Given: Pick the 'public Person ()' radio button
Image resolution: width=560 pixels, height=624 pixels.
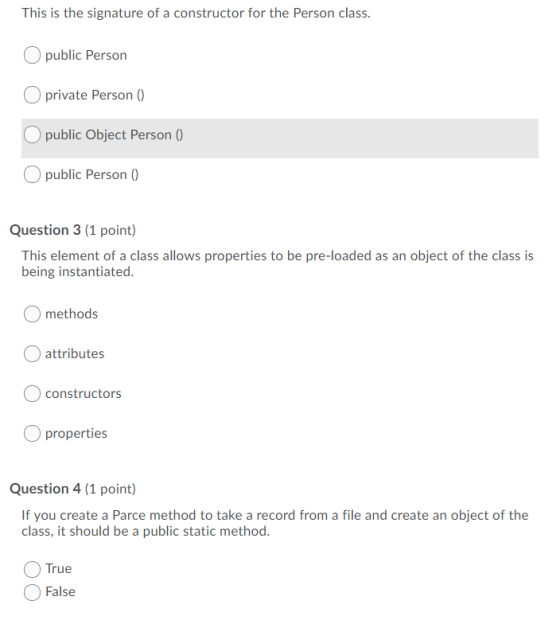Looking at the screenshot, I should click(32, 174).
